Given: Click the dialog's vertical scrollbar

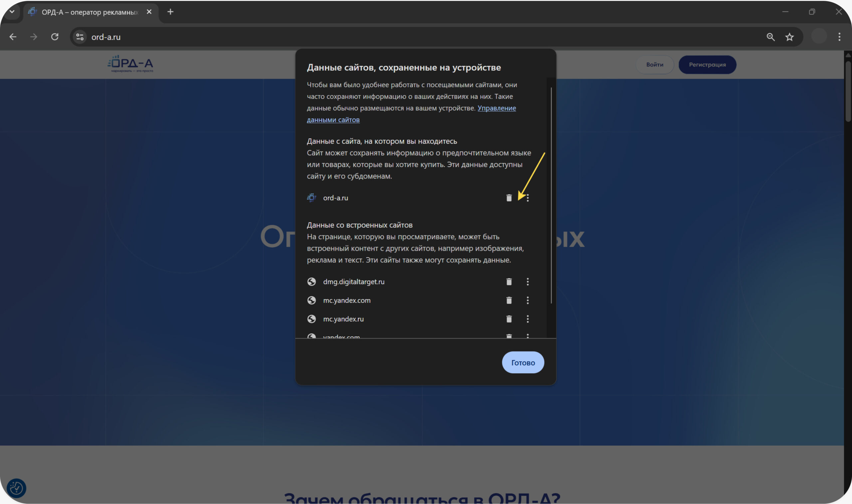Looking at the screenshot, I should [x=551, y=195].
